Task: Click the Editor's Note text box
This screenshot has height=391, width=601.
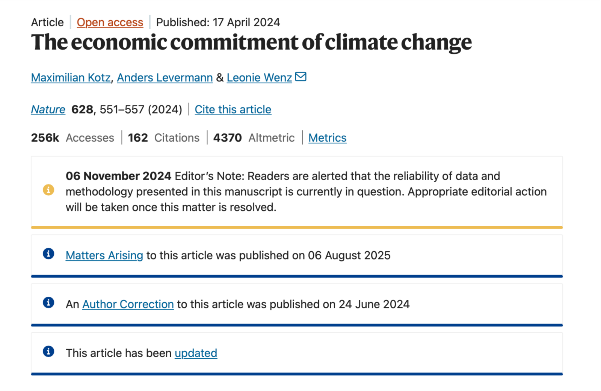Action: coord(297,192)
